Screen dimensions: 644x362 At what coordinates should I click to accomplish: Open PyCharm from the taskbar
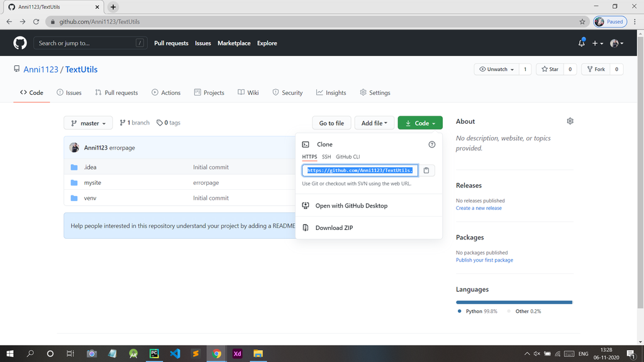[154, 353]
